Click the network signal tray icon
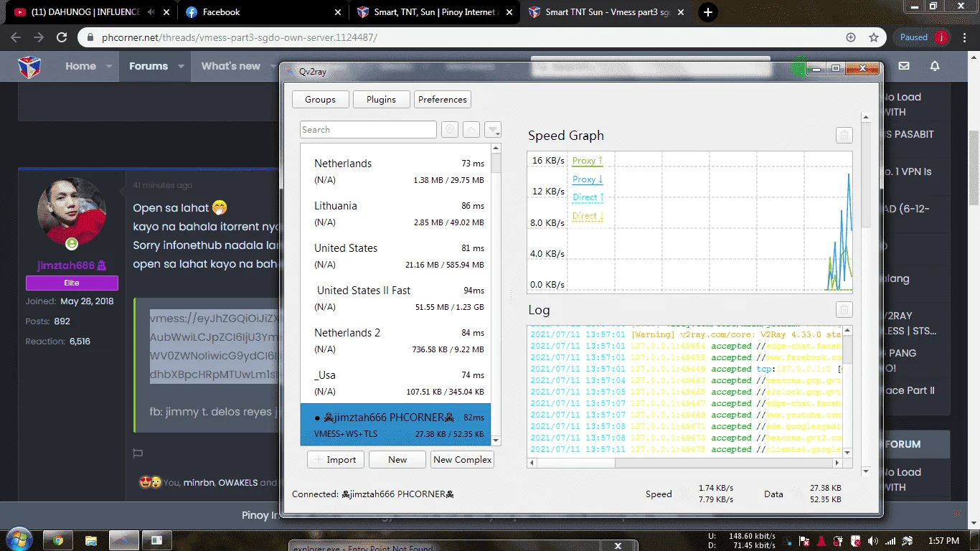The width and height of the screenshot is (980, 551). click(x=890, y=541)
